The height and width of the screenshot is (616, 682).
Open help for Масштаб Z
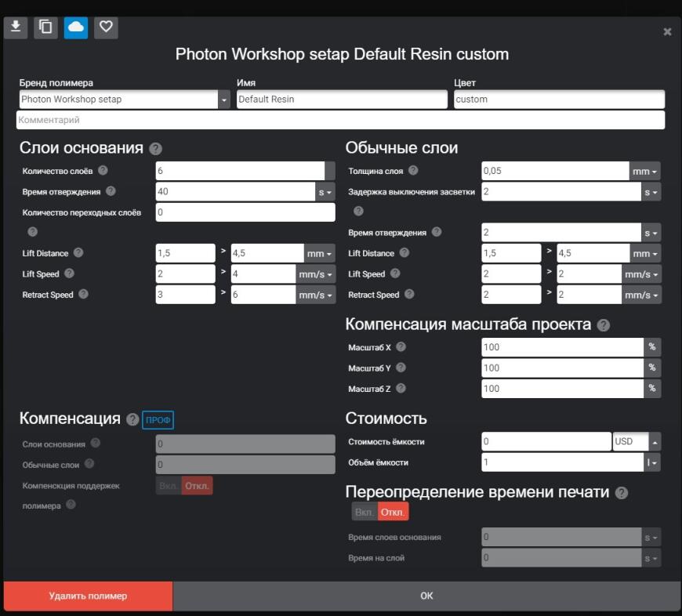tap(401, 388)
